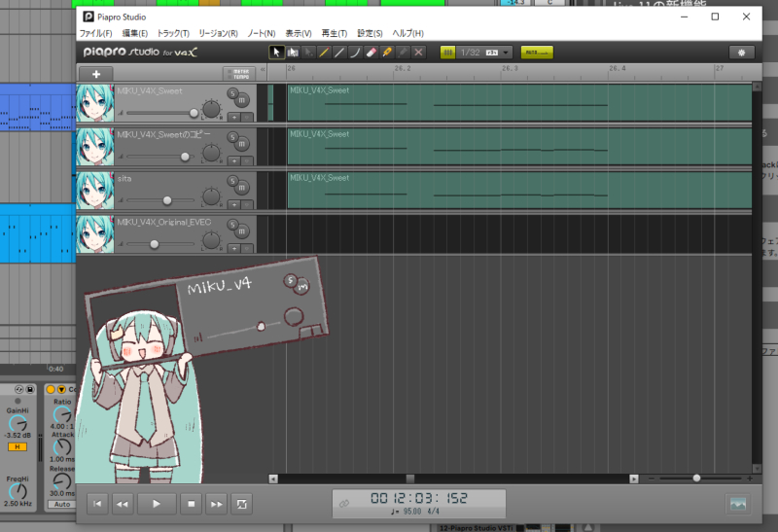The image size is (778, 532).
Task: Stop playback with the stop button
Action: click(x=191, y=504)
